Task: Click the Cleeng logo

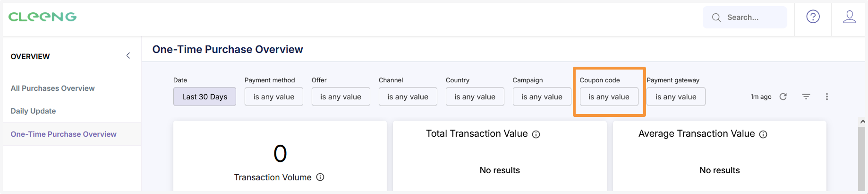Action: click(43, 17)
